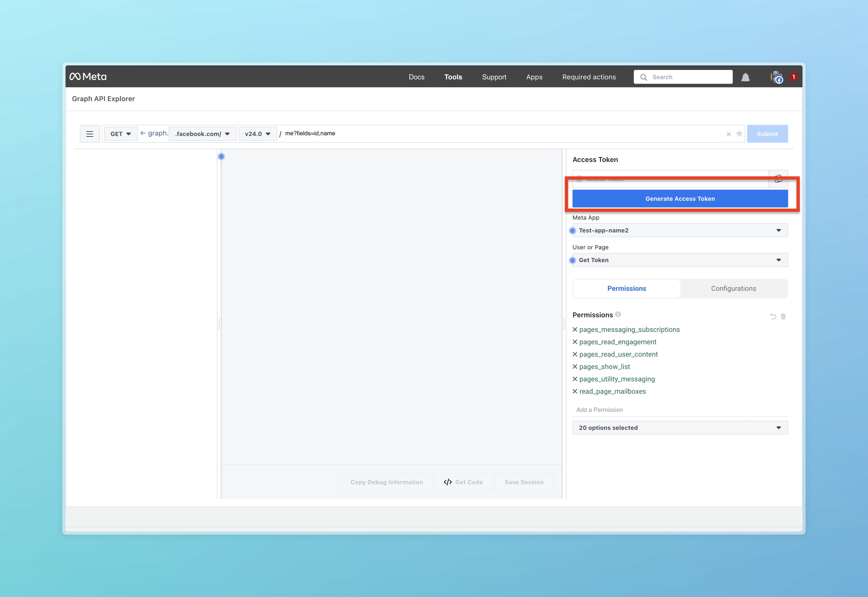The width and height of the screenshot is (868, 597).
Task: Remove the pages_read_engagement permission
Action: pyautogui.click(x=575, y=342)
